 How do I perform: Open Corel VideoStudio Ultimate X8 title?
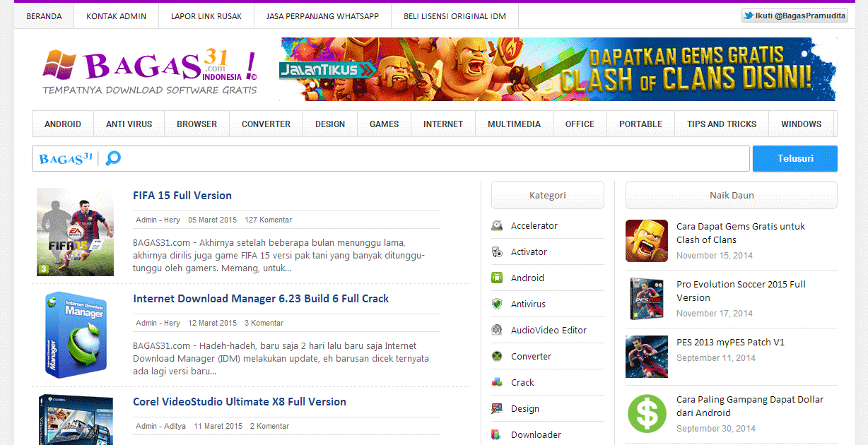click(240, 402)
